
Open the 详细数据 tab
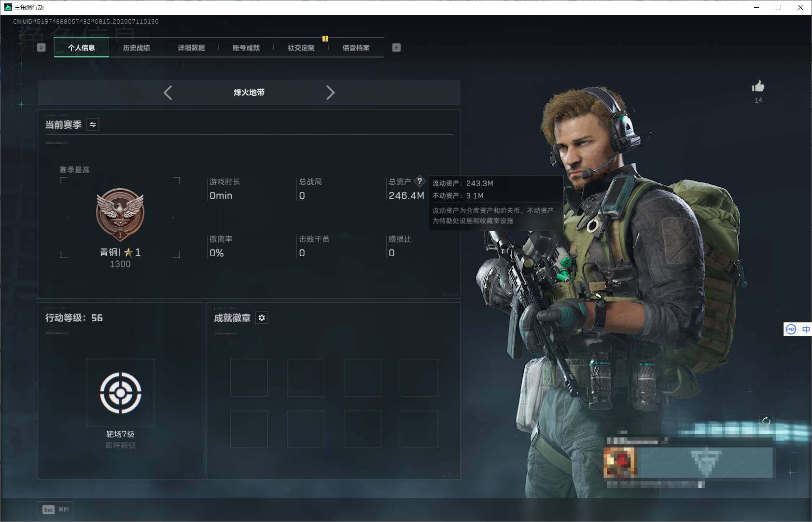[x=191, y=48]
